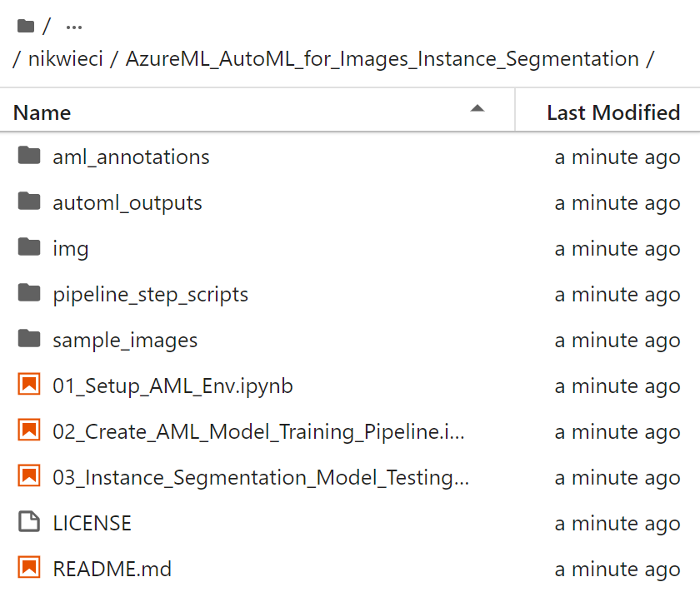Click the pipeline_step_scripts folder icon
This screenshot has width=700, height=602.
pyautogui.click(x=29, y=294)
